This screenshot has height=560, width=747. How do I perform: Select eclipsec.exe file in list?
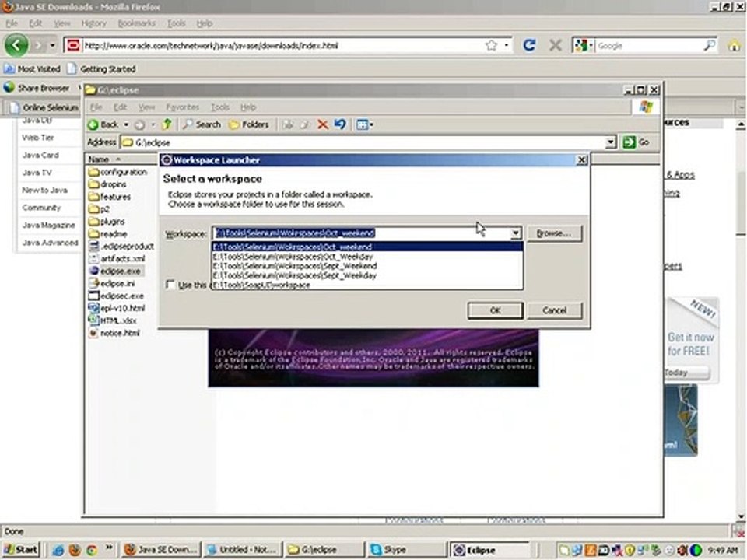[x=116, y=296]
